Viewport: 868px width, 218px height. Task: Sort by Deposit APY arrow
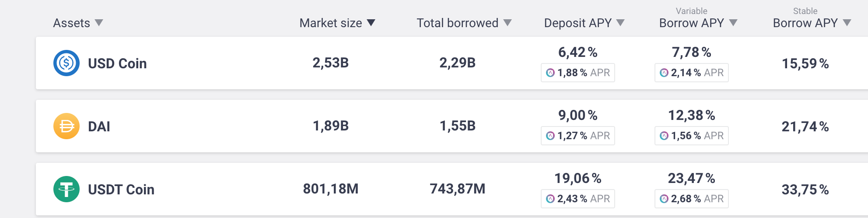(620, 23)
